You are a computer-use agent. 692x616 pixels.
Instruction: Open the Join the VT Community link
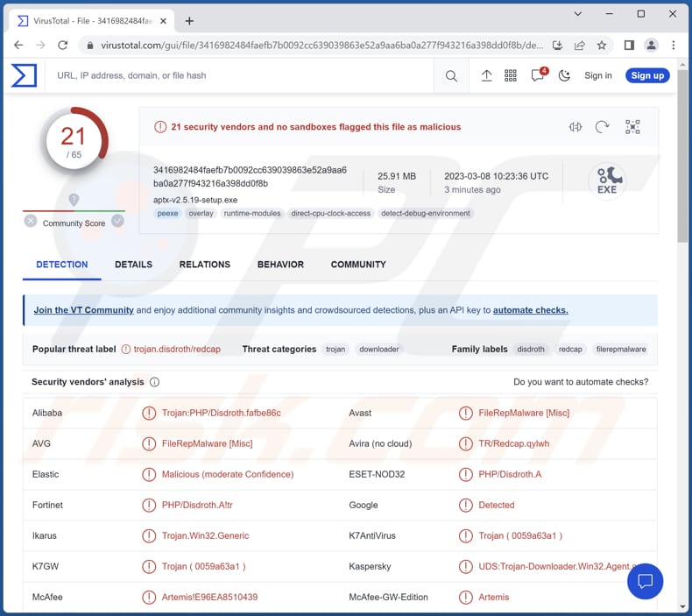pyautogui.click(x=83, y=310)
